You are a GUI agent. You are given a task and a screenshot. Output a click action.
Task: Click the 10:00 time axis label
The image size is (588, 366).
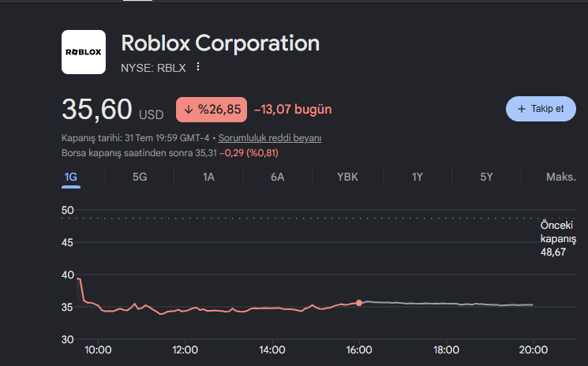click(x=98, y=350)
